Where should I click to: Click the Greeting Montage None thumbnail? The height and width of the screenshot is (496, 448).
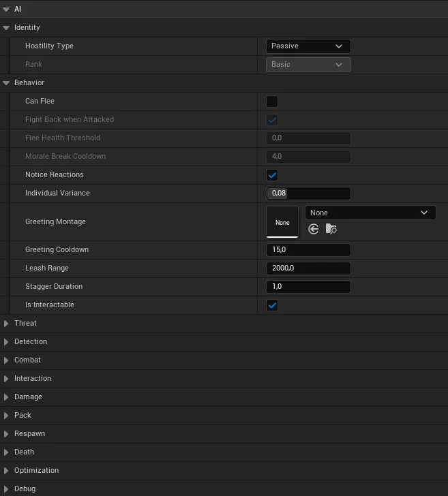tap(282, 221)
